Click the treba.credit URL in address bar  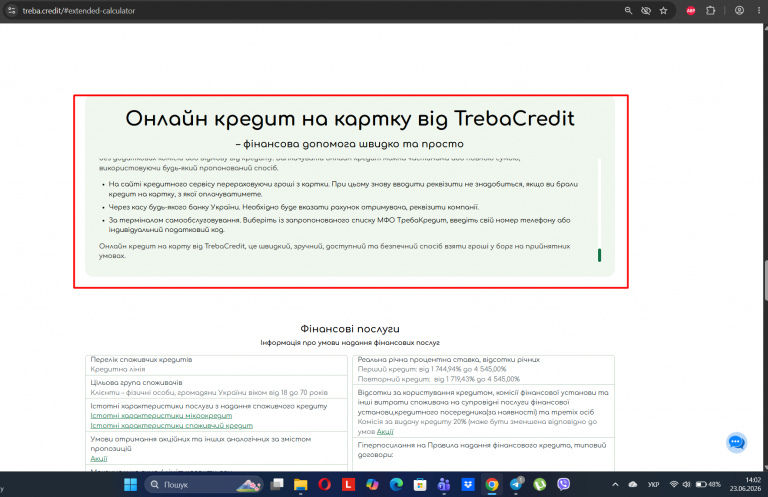pyautogui.click(x=79, y=10)
